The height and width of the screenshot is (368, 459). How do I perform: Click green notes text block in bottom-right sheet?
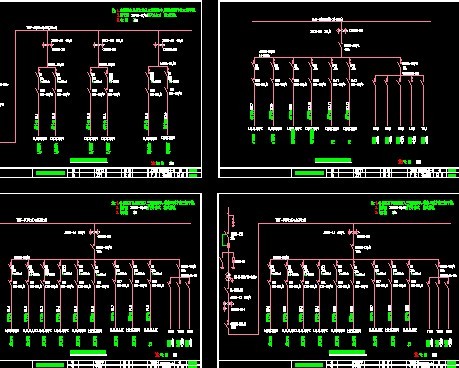[x=412, y=207]
